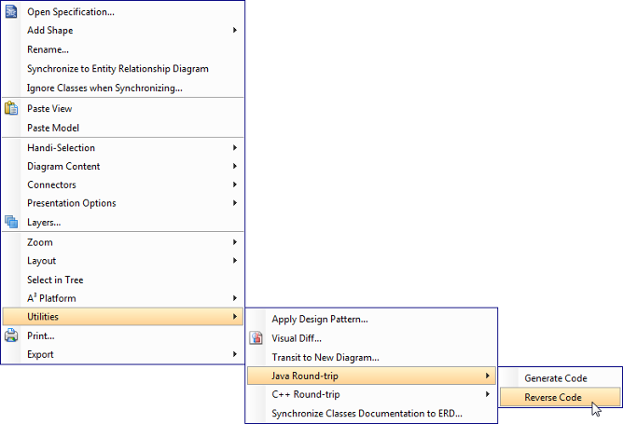Screen dimensions: 623x424
Task: Select Java Round-trip submenu item
Action: 371,376
